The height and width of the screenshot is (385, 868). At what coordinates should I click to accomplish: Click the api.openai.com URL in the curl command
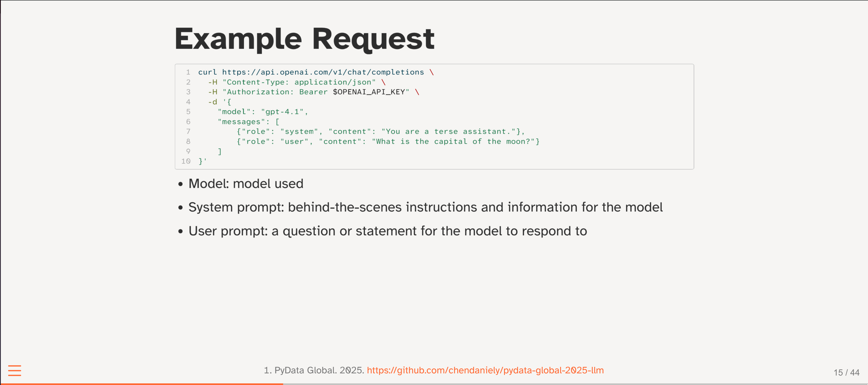coord(322,72)
